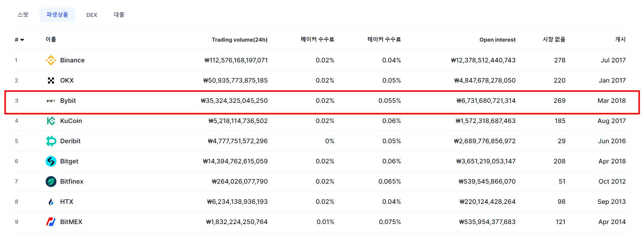The height and width of the screenshot is (234, 644).
Task: Open the Deribit exchange link
Action: [70, 141]
